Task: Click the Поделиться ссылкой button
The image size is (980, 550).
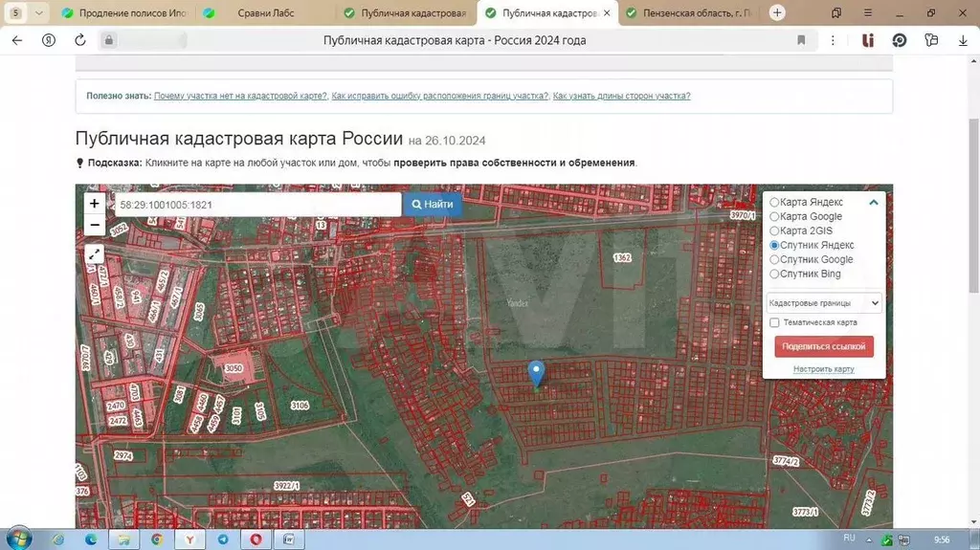Action: click(824, 346)
